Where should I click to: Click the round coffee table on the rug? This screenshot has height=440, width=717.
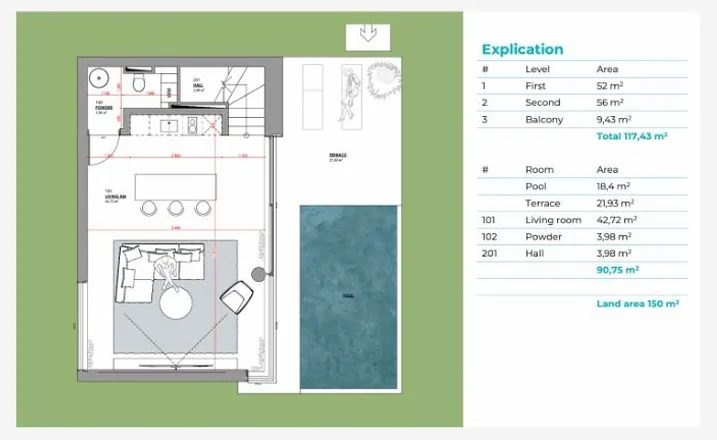[175, 302]
